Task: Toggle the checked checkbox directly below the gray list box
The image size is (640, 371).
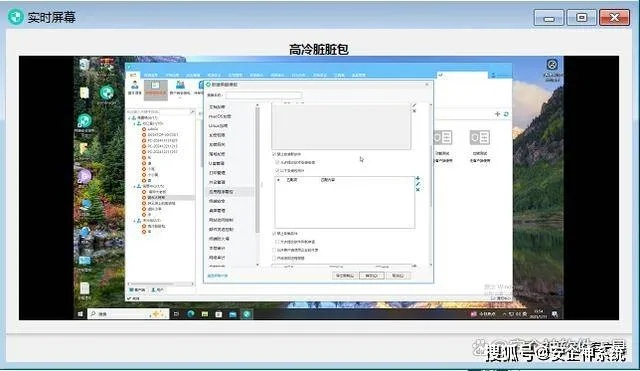Action: 274,154
